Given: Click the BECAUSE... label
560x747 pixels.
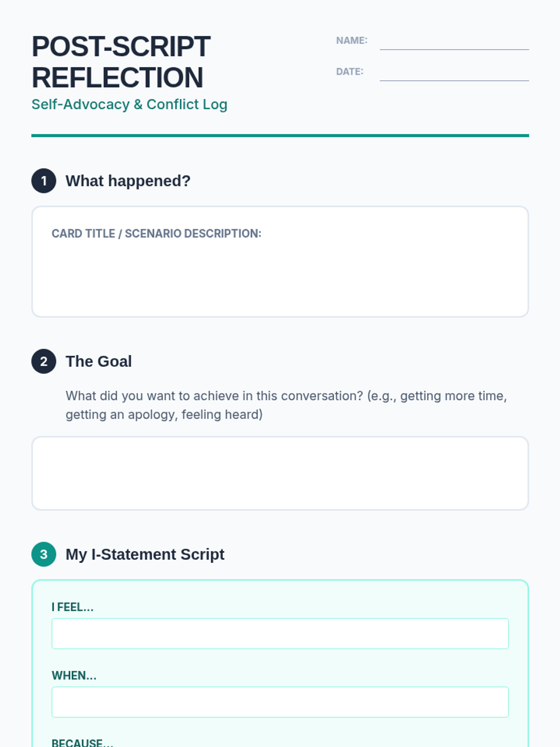Looking at the screenshot, I should tap(82, 743).
